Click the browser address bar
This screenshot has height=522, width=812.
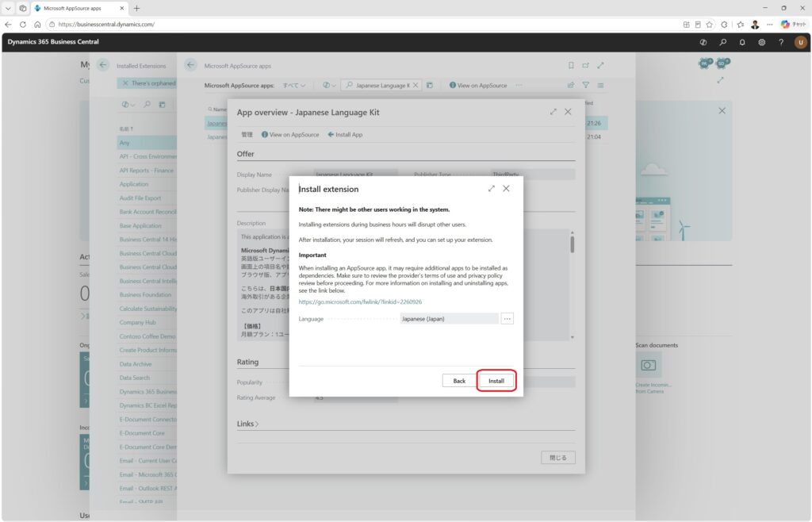click(362, 25)
